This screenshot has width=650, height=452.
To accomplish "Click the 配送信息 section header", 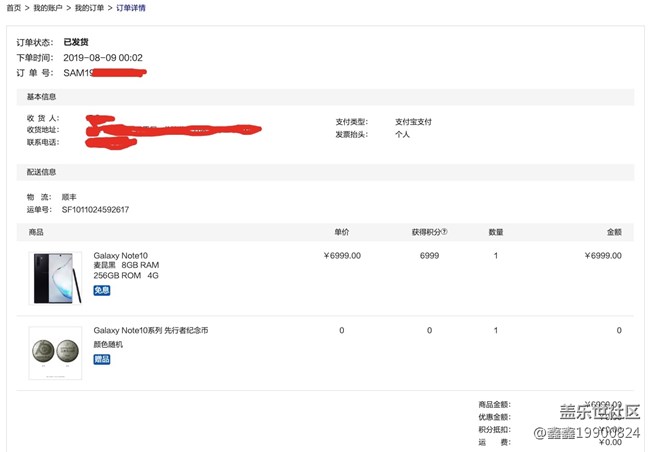I will pyautogui.click(x=41, y=172).
